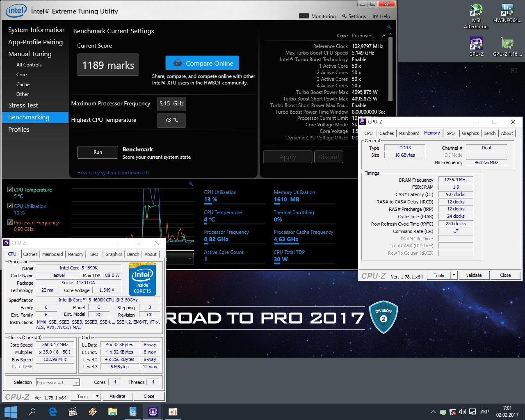Open XTU Settings

tap(354, 16)
